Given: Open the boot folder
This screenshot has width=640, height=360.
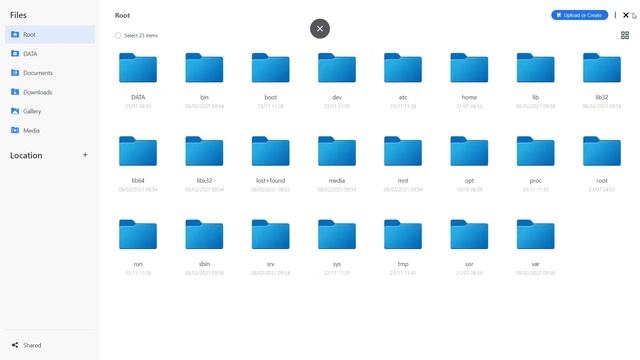Looking at the screenshot, I should [x=271, y=68].
